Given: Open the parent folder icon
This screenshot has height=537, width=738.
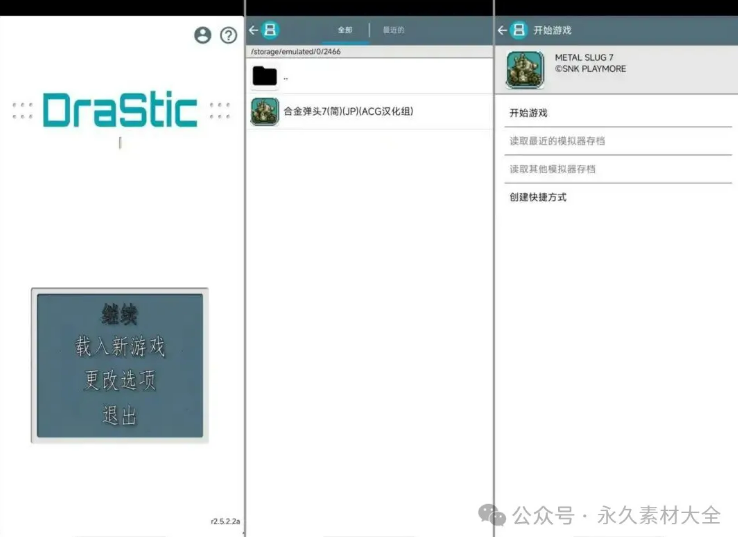Looking at the screenshot, I should [265, 76].
